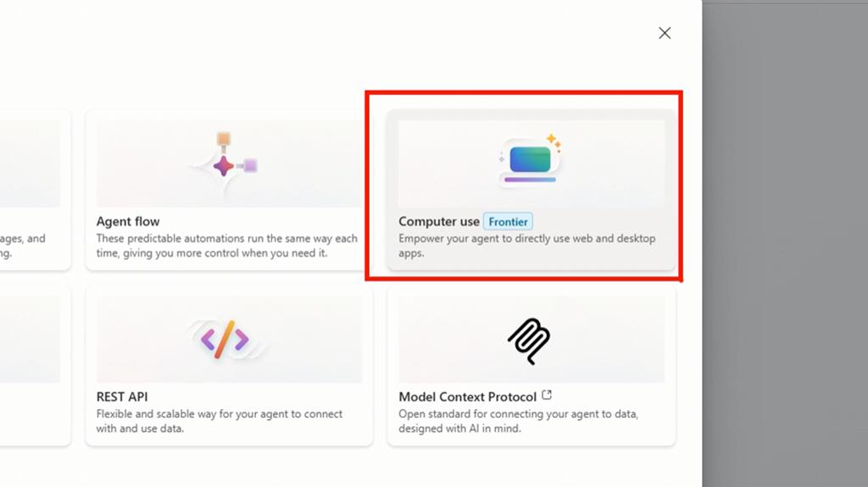Open the Model Context Protocol title link

tap(467, 397)
